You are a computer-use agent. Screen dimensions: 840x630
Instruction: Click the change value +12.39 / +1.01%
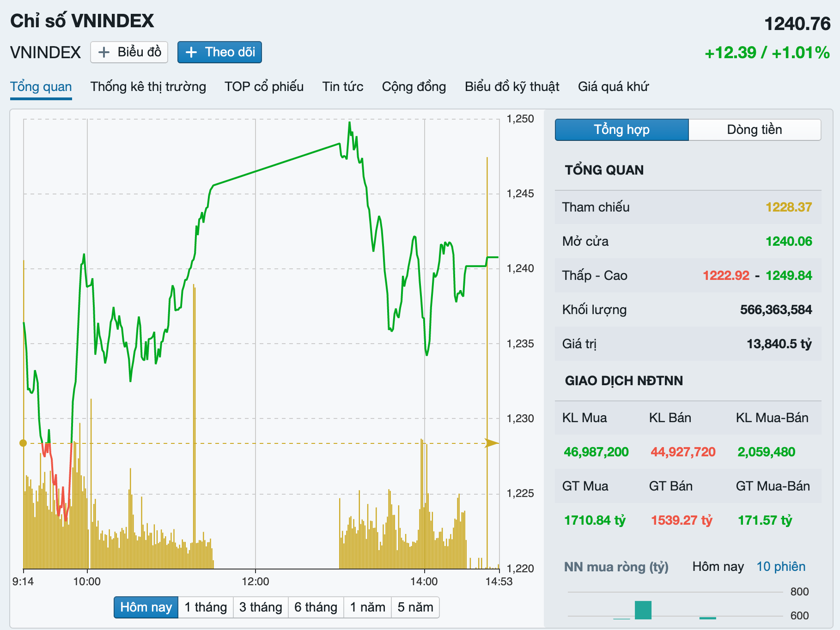pos(767,53)
